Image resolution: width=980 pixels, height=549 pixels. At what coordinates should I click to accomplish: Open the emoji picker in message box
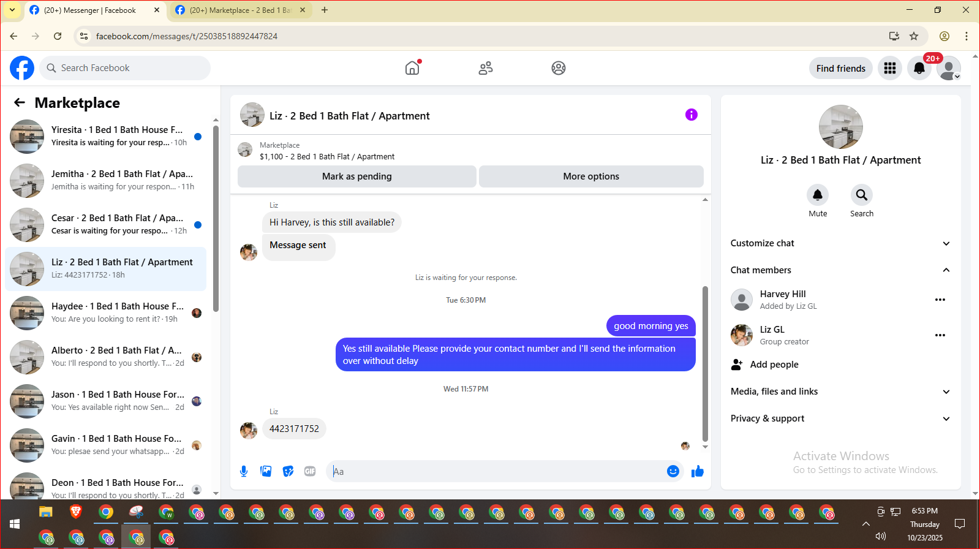(x=673, y=471)
